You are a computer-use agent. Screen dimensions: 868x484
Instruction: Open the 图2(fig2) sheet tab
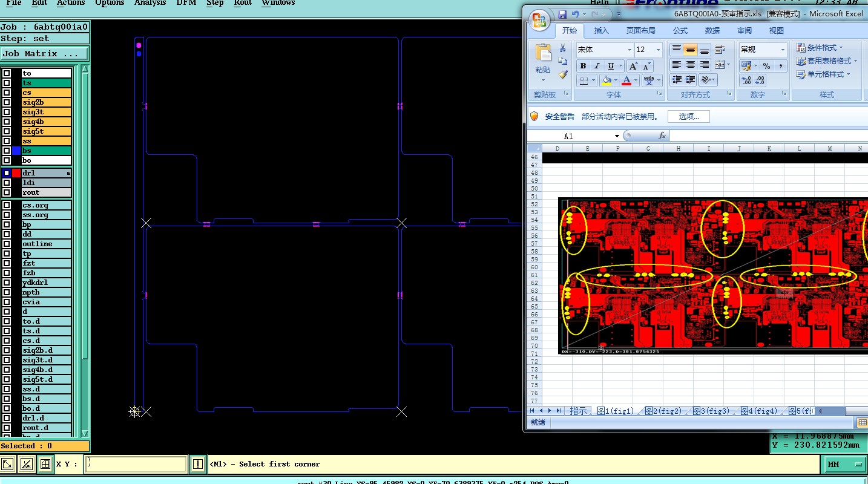point(663,411)
